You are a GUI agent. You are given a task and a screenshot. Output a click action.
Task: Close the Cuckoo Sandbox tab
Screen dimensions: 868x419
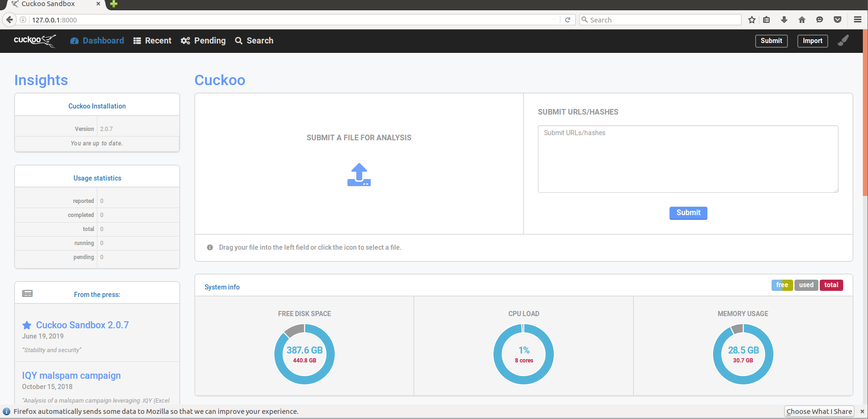pyautogui.click(x=98, y=4)
